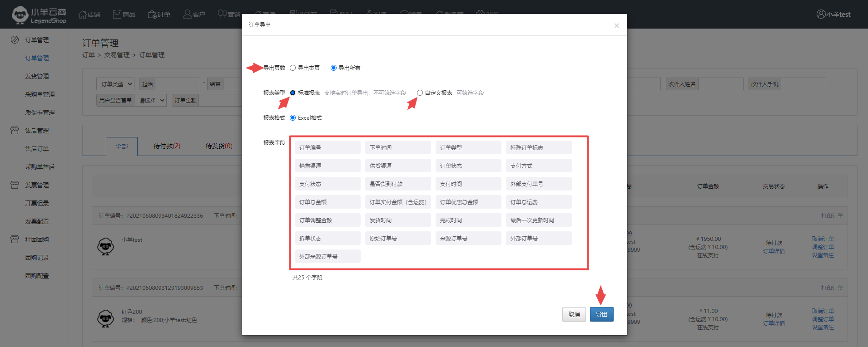
Task: Expand the 用户是否首单 请选择 dropdown
Action: coord(151,100)
